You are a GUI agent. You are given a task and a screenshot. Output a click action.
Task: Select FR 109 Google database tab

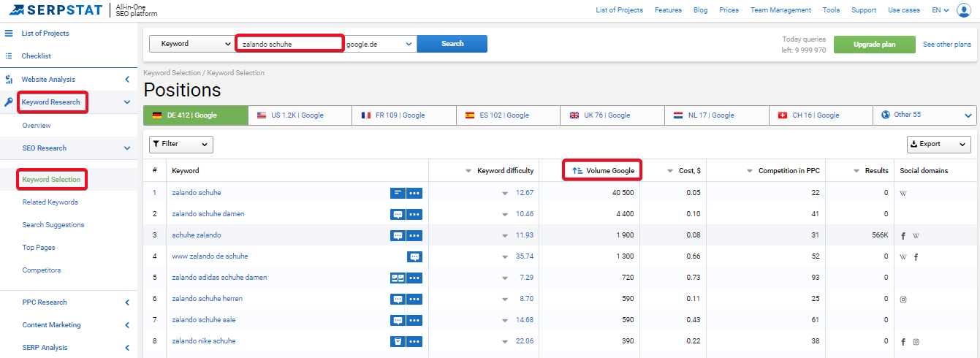click(404, 115)
